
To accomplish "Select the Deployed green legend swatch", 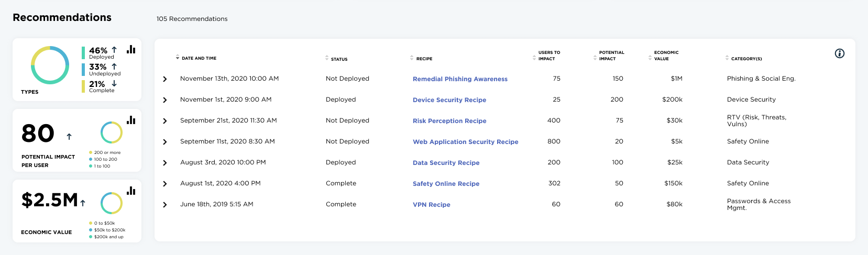I will coord(83,53).
